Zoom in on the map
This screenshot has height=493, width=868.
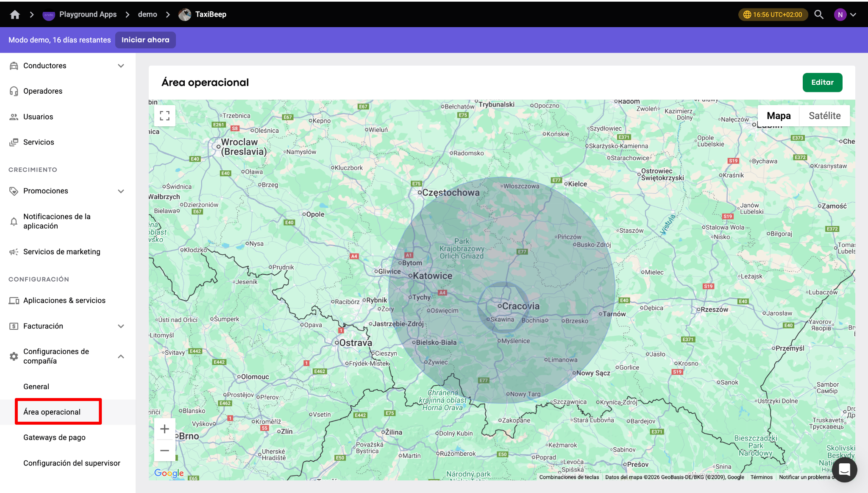click(165, 429)
